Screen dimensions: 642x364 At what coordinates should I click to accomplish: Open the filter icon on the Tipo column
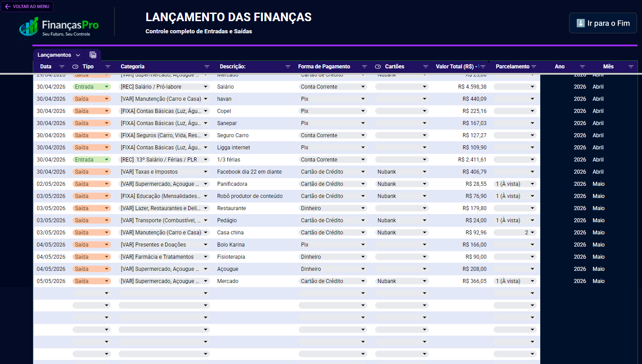[x=108, y=67]
